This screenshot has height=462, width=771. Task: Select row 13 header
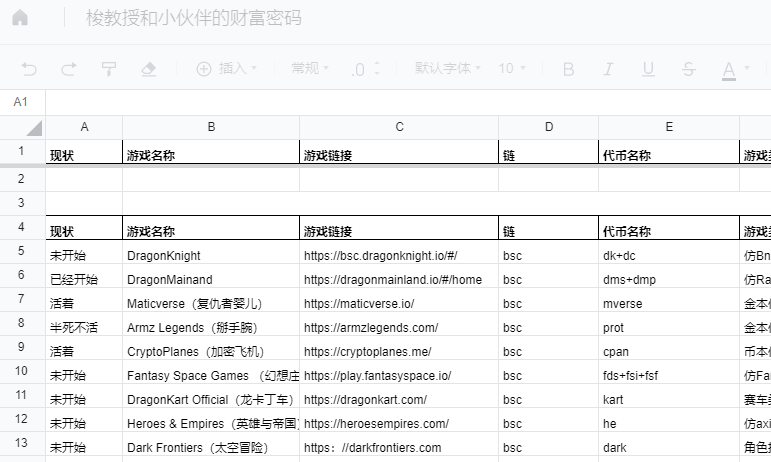pos(23,443)
